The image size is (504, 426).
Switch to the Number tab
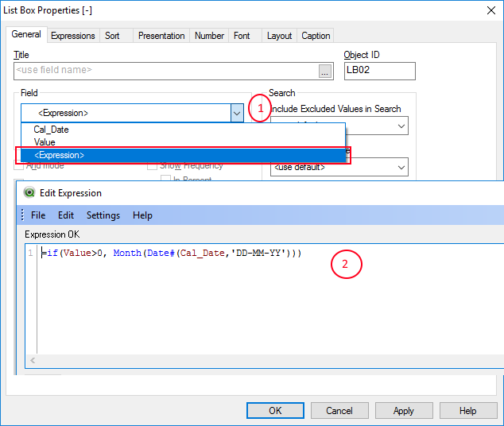coord(209,36)
